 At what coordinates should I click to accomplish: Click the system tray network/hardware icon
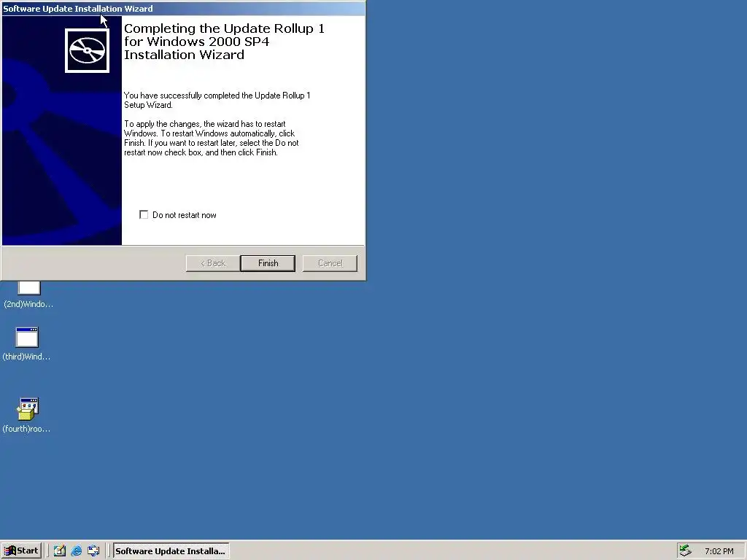685,551
